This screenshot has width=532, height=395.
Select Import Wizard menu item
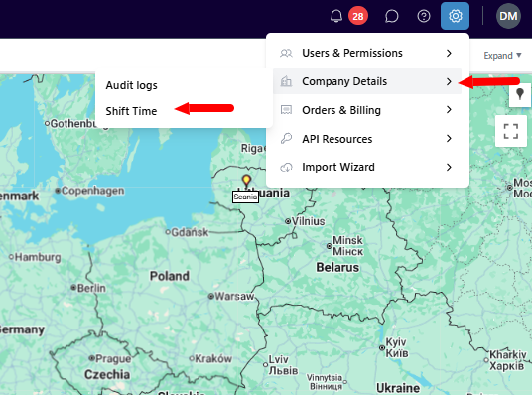[x=367, y=167]
